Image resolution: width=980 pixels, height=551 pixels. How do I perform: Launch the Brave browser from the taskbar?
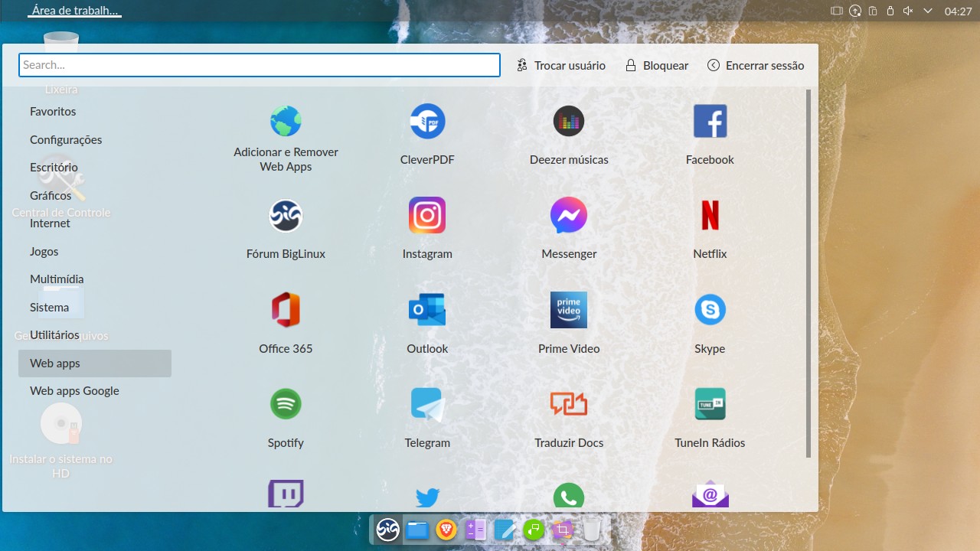coord(446,529)
